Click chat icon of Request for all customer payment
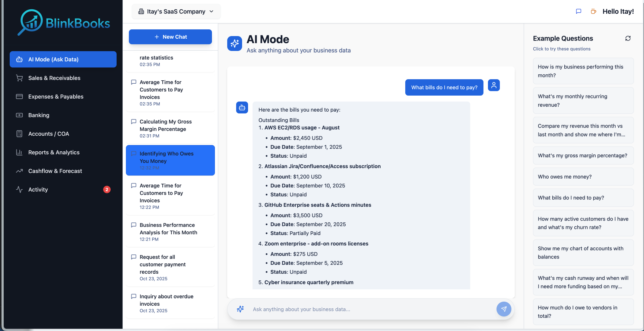644x331 pixels. pyautogui.click(x=134, y=257)
